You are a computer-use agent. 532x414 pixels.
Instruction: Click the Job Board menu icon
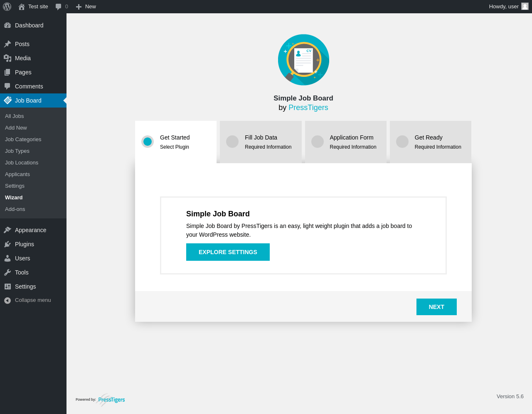coord(7,100)
